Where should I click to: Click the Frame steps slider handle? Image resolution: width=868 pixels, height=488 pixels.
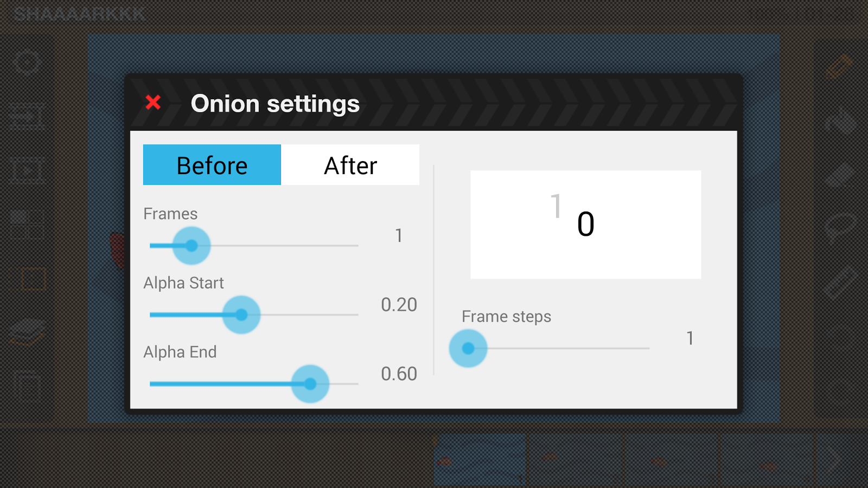pyautogui.click(x=468, y=348)
